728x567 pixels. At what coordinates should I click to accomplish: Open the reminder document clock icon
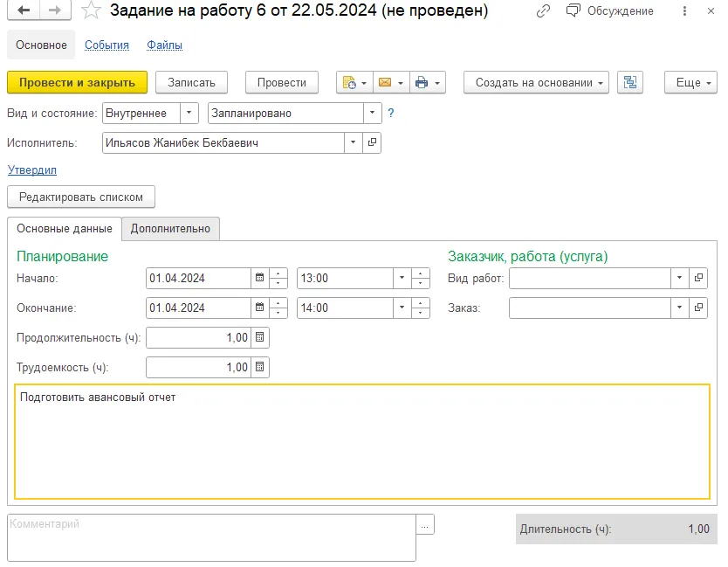pyautogui.click(x=354, y=83)
